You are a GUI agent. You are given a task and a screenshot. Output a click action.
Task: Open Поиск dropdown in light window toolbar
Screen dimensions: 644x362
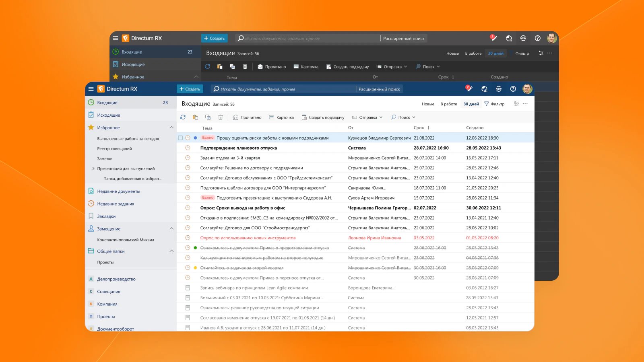403,117
